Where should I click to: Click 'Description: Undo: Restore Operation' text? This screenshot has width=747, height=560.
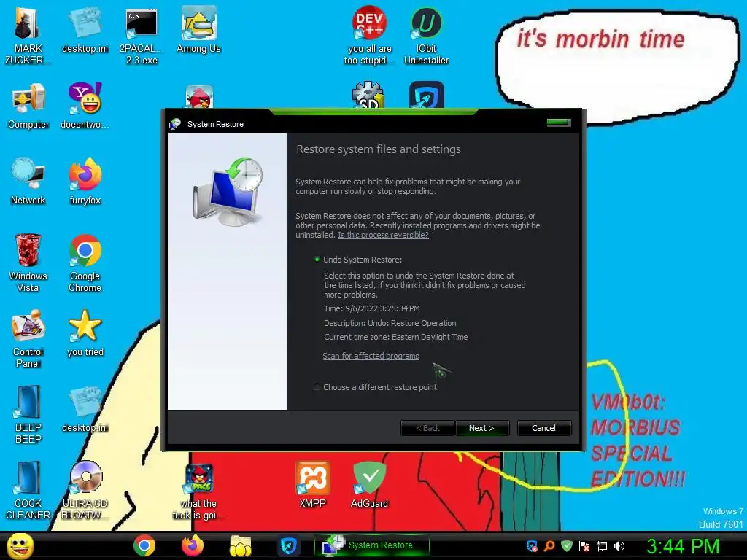point(390,323)
